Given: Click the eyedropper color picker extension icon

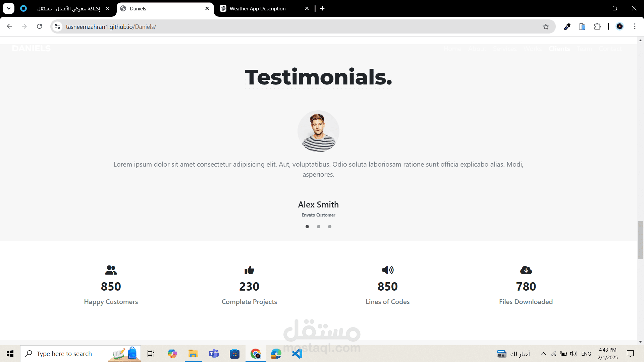Looking at the screenshot, I should coord(567,27).
